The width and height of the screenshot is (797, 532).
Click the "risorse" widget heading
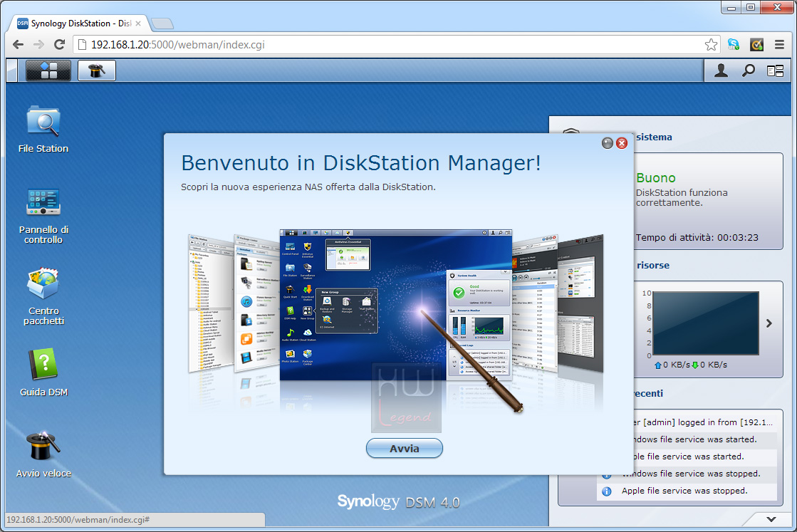tap(653, 265)
